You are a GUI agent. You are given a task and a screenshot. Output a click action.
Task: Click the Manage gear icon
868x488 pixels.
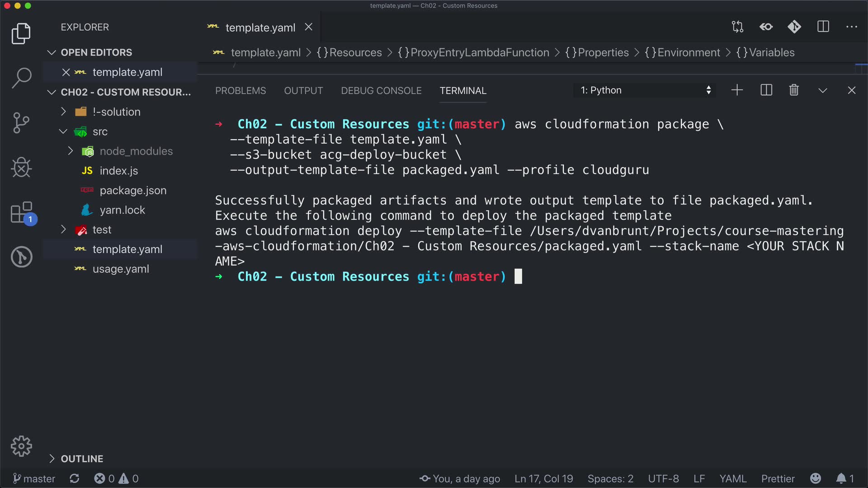click(21, 446)
